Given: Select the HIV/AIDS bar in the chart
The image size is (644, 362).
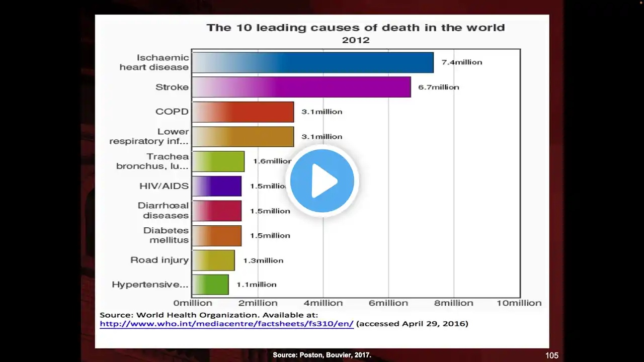Looking at the screenshot, I should [x=217, y=186].
